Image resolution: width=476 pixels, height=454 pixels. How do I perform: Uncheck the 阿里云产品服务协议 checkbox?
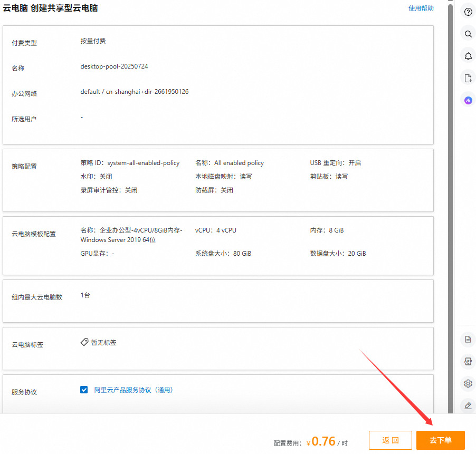point(84,390)
